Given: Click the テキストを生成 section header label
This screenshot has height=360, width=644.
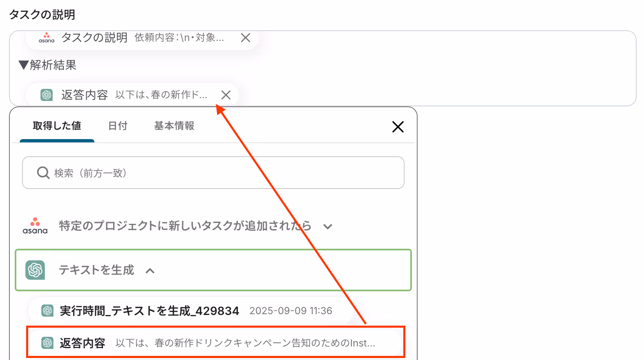Looking at the screenshot, I should click(x=96, y=270).
